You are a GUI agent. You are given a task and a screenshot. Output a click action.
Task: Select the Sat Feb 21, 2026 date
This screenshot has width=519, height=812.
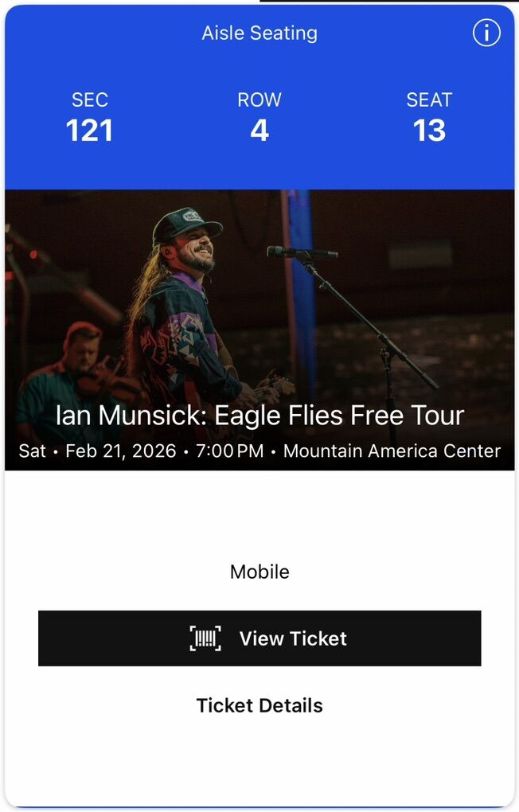pyautogui.click(x=97, y=451)
